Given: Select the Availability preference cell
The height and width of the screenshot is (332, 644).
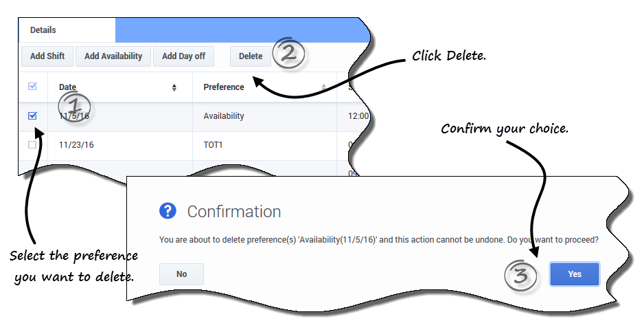Looking at the screenshot, I should pyautogui.click(x=224, y=116).
